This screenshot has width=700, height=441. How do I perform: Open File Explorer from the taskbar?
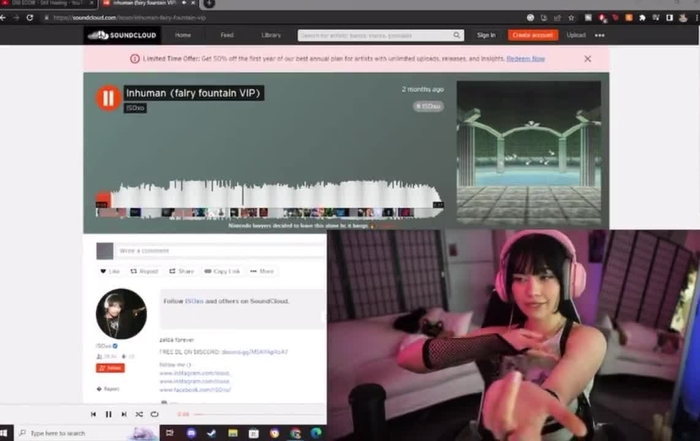click(x=233, y=433)
